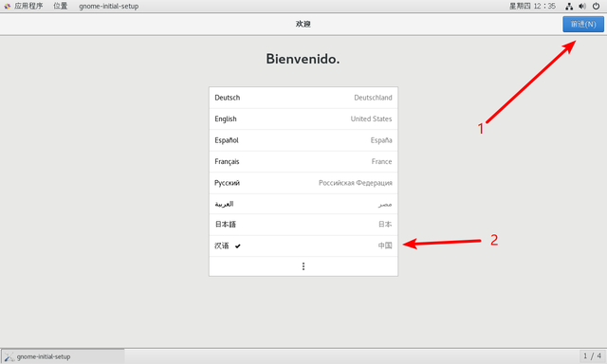Pick the Français France language
607x364 pixels.
pyautogui.click(x=303, y=161)
